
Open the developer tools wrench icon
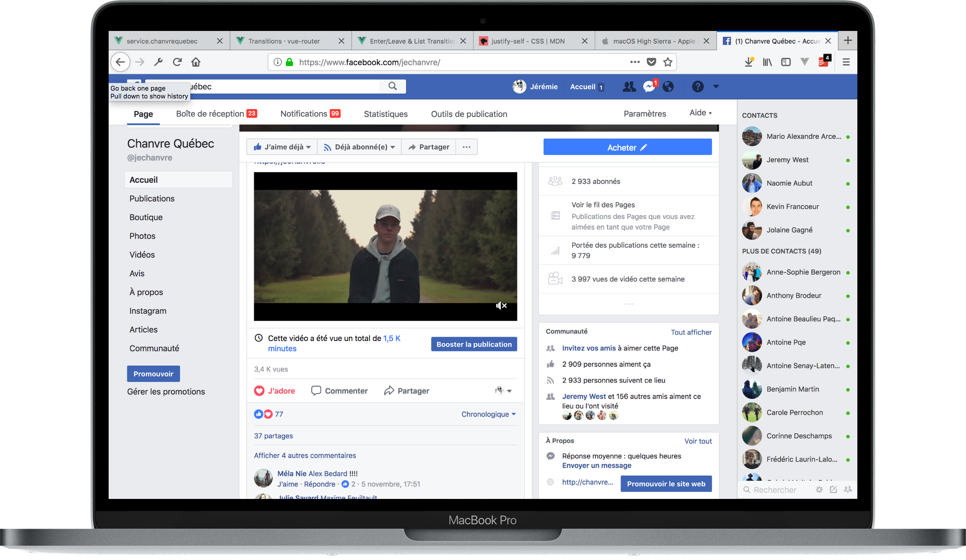[x=158, y=62]
